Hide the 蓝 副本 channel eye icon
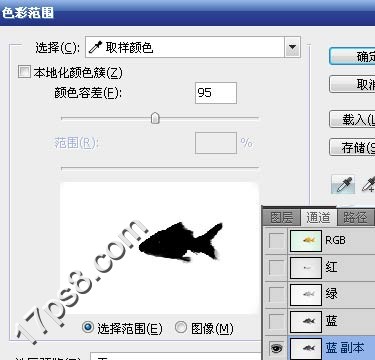Image resolution: width=375 pixels, height=360 pixels. coord(276,348)
